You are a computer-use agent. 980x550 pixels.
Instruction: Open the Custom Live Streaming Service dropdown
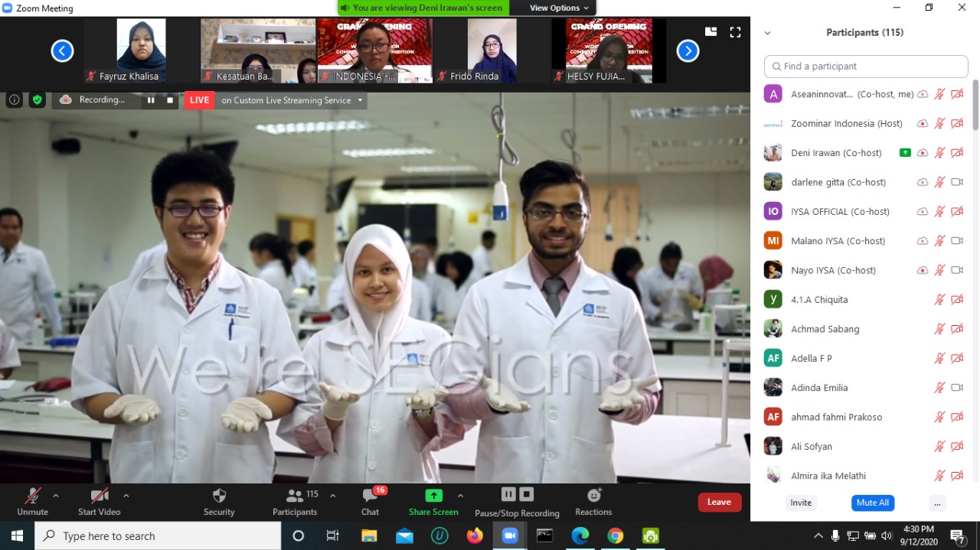point(360,100)
